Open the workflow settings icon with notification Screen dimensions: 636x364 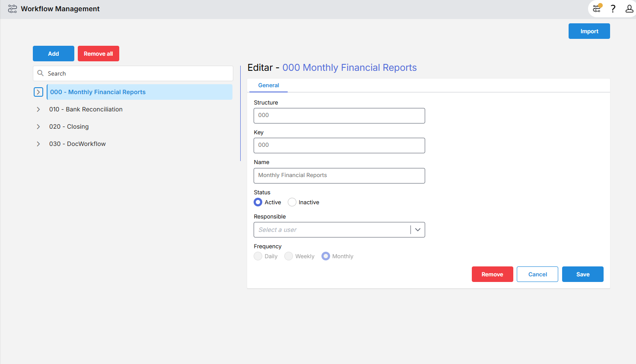pyautogui.click(x=597, y=9)
